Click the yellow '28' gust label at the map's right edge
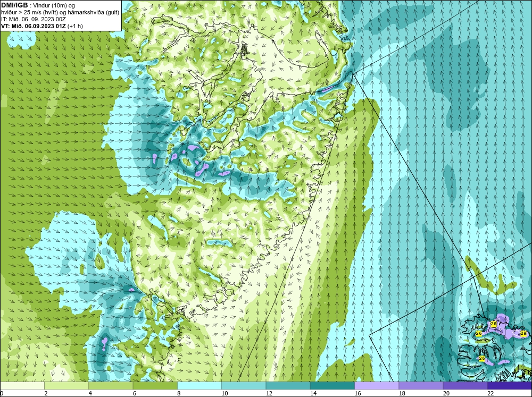Image resolution: width=532 pixels, height=397 pixels. click(x=523, y=333)
